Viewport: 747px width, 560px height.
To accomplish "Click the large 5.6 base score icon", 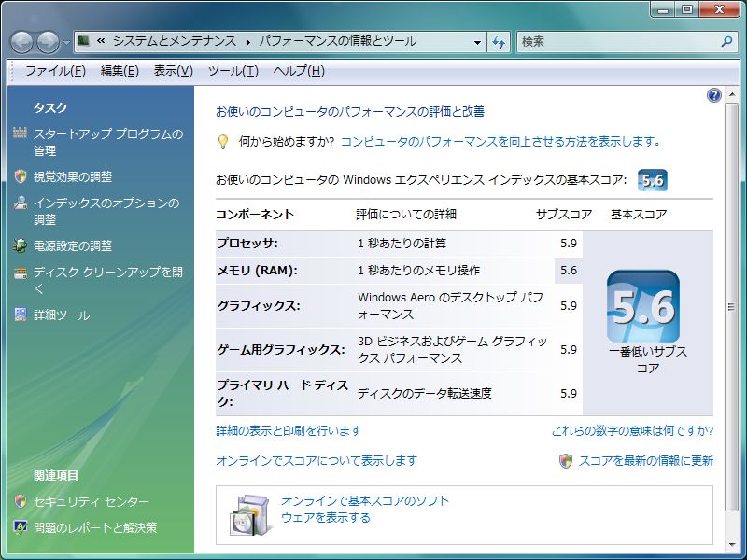I will pyautogui.click(x=643, y=306).
